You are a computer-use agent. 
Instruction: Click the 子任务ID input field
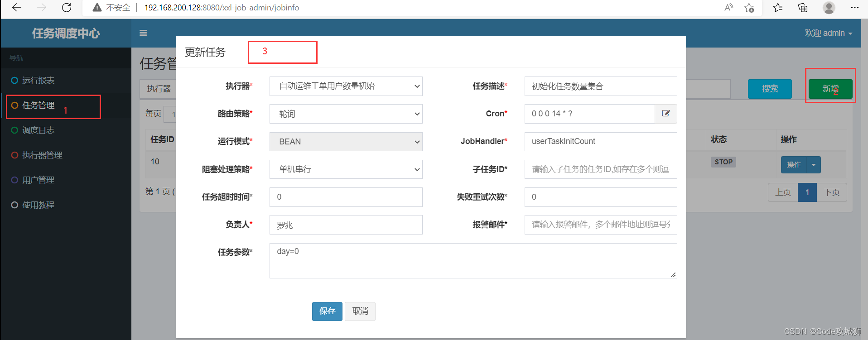click(601, 169)
